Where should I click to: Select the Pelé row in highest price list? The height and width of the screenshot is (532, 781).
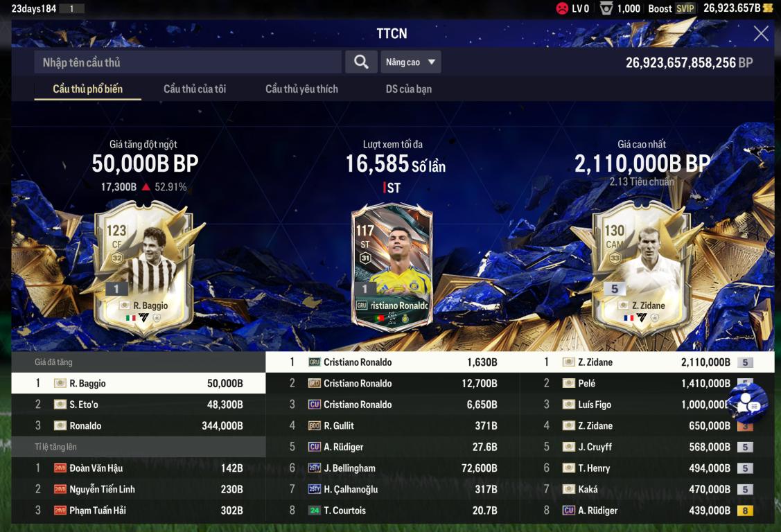coord(647,383)
